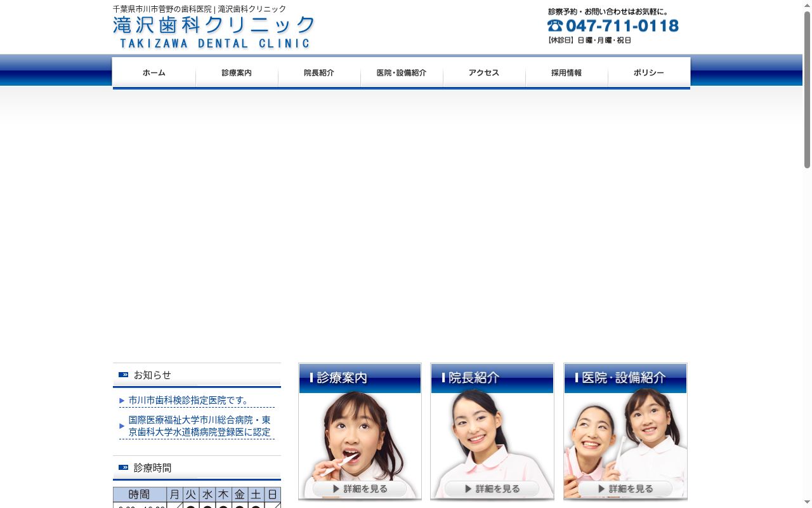Click the arrow icon beside 診療時間 heading
Screen dimensions: 812x508
tap(123, 467)
